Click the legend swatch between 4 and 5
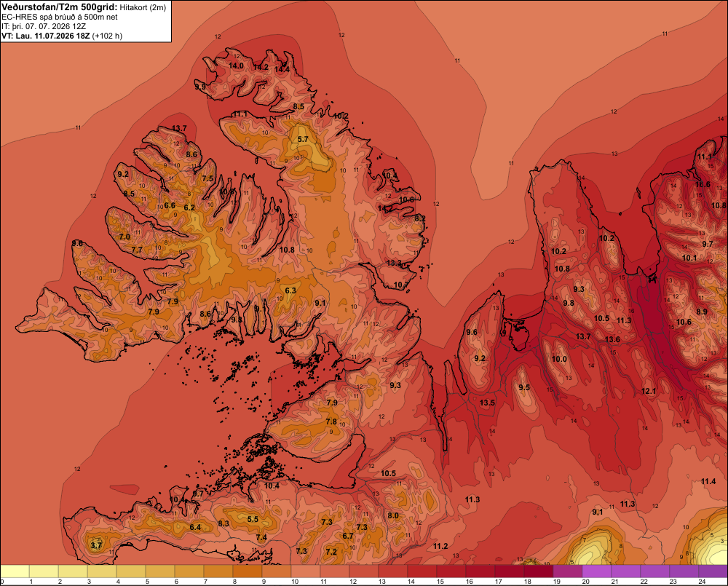This screenshot has height=586, width=728. pyautogui.click(x=131, y=571)
